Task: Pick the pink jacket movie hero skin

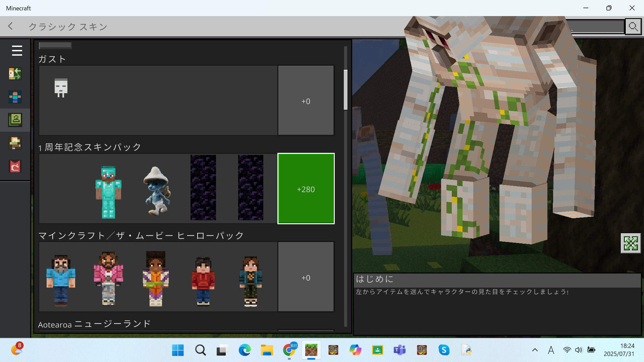Action: pos(108,279)
